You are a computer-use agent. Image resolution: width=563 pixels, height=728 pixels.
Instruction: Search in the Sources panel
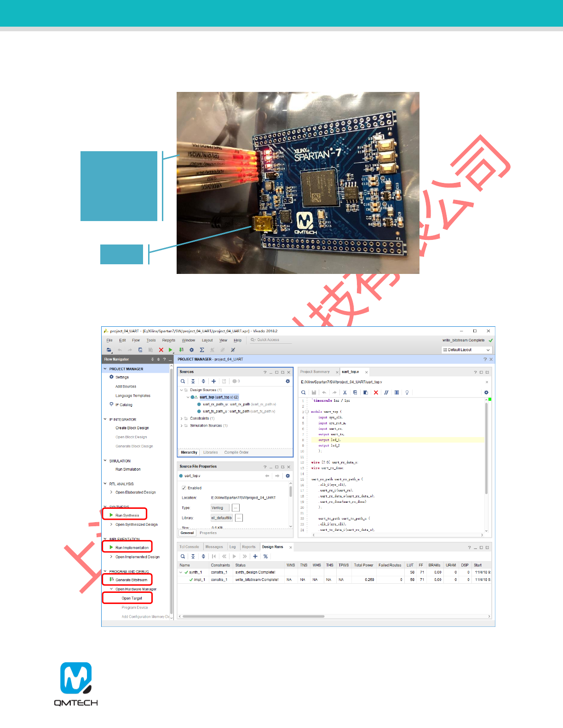pos(183,381)
